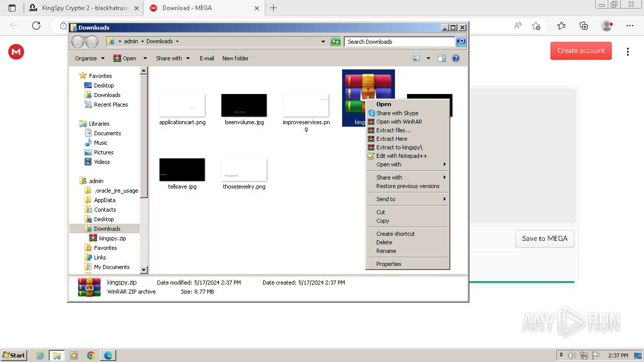This screenshot has width=644, height=362.
Task: Select Recent Places in sidebar
Action: pos(111,105)
